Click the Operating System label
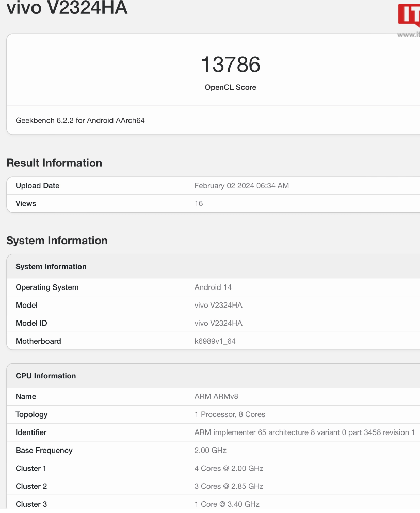This screenshot has width=420, height=513. [x=47, y=287]
